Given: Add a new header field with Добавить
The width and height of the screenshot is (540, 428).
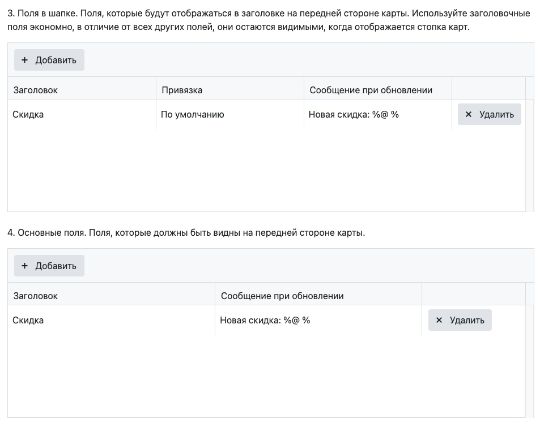Looking at the screenshot, I should tap(49, 60).
